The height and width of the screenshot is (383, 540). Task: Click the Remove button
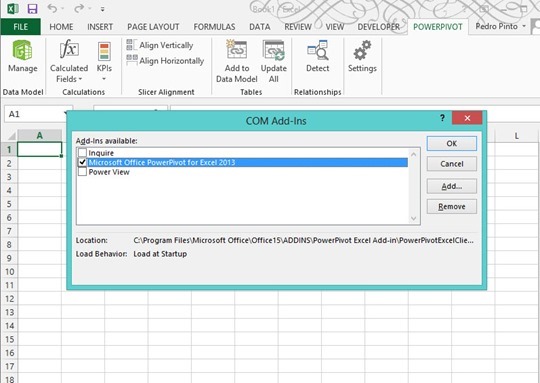click(451, 207)
